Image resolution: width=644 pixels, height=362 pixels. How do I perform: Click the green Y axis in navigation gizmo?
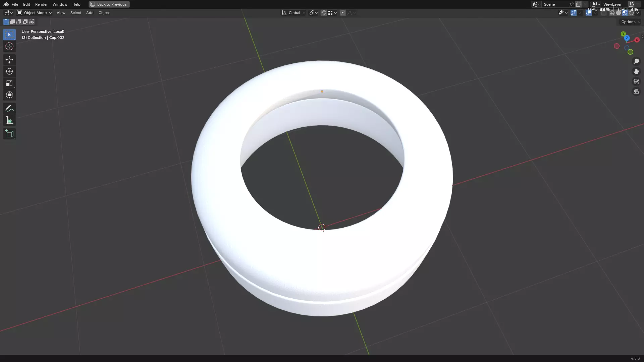623,34
